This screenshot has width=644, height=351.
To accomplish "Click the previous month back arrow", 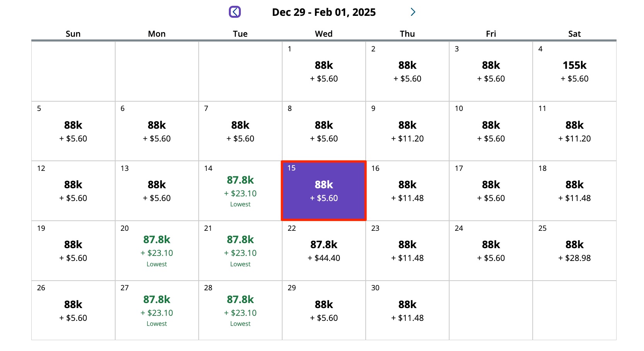I will point(235,12).
